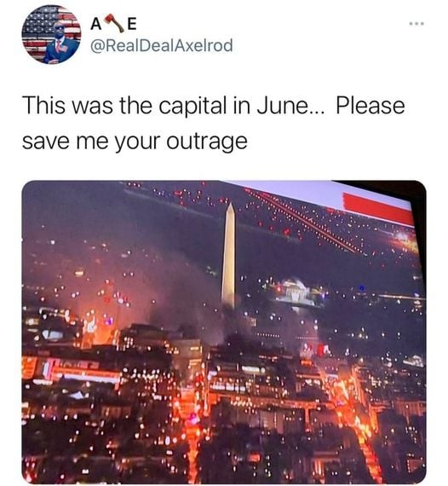
Task: Open the @RealDealAxelrod profile handle
Action: (161, 45)
